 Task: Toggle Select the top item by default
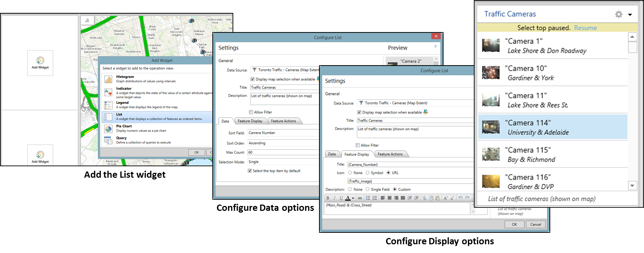point(250,171)
